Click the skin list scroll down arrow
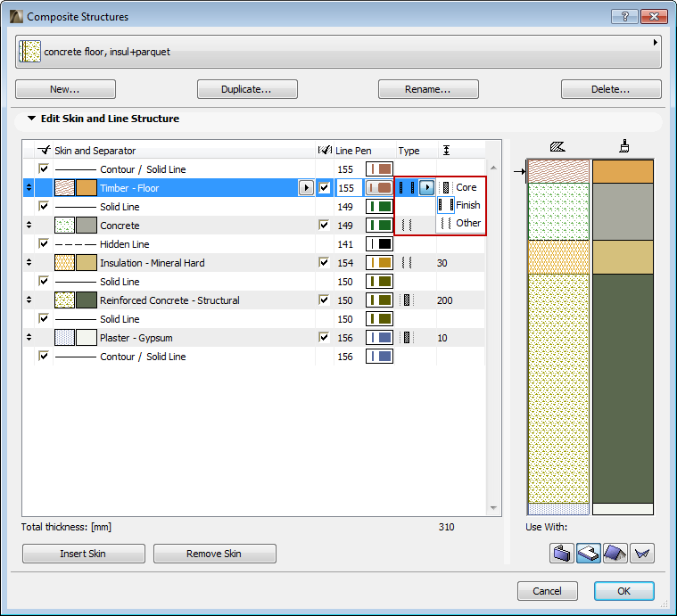The width and height of the screenshot is (677, 616). [493, 508]
